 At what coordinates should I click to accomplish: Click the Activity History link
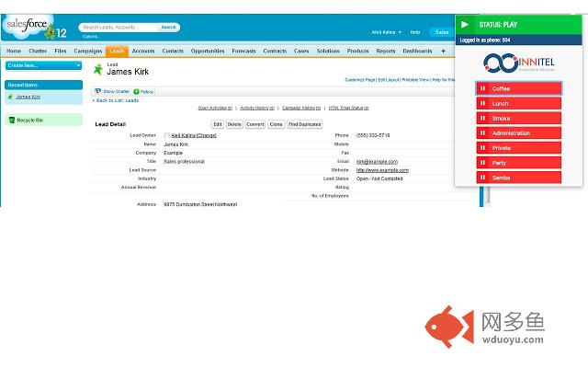tap(257, 109)
